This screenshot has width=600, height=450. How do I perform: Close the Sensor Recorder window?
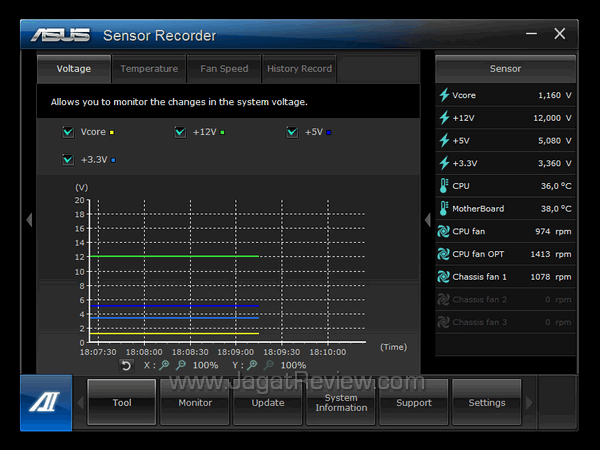[560, 34]
